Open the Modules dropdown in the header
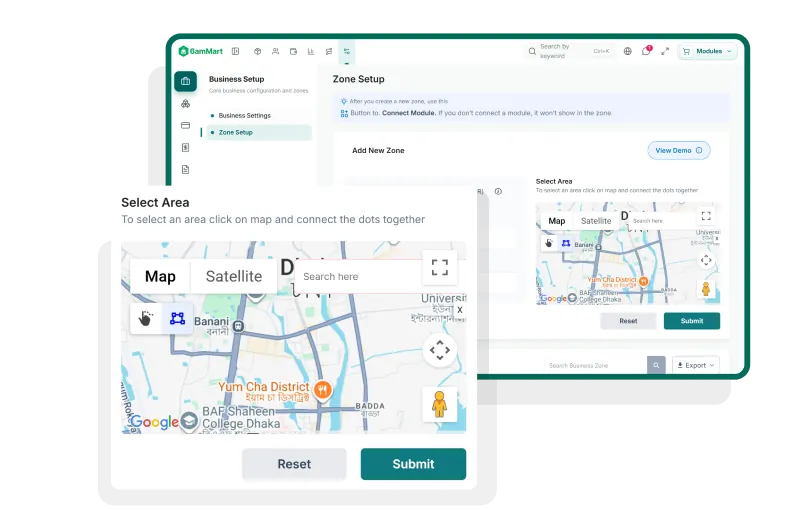Image resolution: width=791 pixels, height=510 pixels. pyautogui.click(x=707, y=51)
